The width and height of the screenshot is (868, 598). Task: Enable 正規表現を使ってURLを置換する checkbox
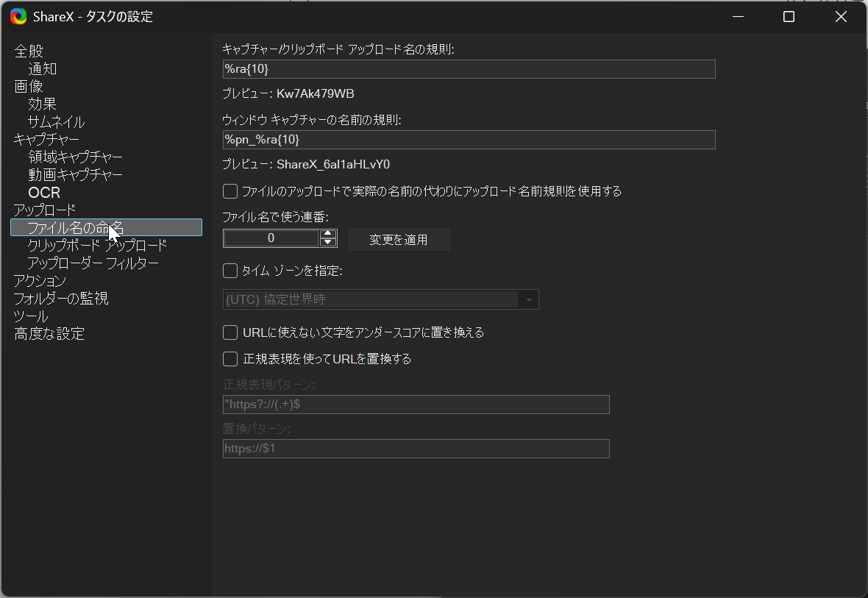pos(230,359)
